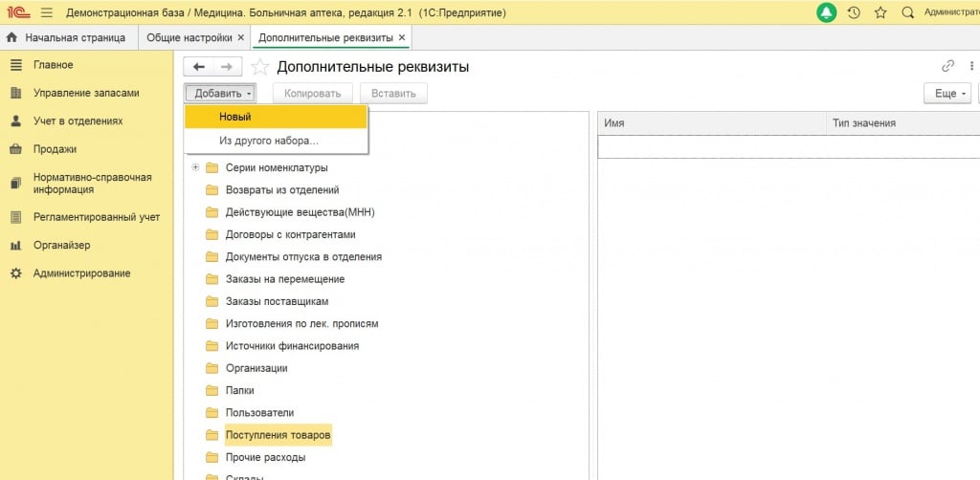The image size is (980, 480).
Task: Select the Поступления товаров folder
Action: point(278,435)
